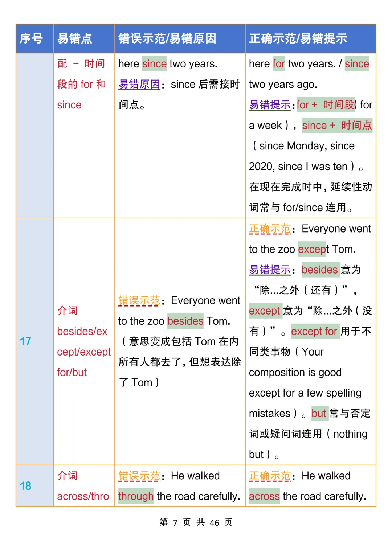Click 'since Monday, since' example text
The image size is (392, 554).
tap(307, 146)
